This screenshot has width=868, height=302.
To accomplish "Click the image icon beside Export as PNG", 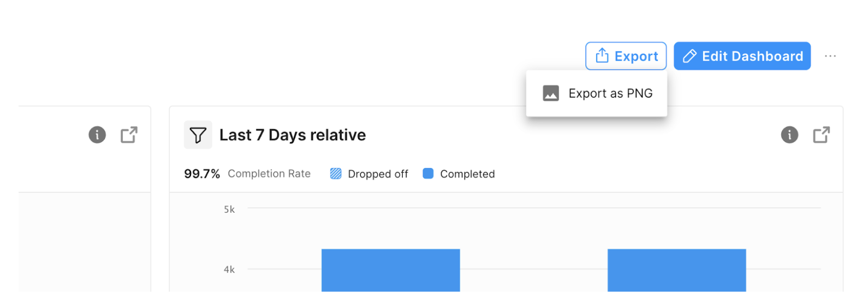I will 551,93.
